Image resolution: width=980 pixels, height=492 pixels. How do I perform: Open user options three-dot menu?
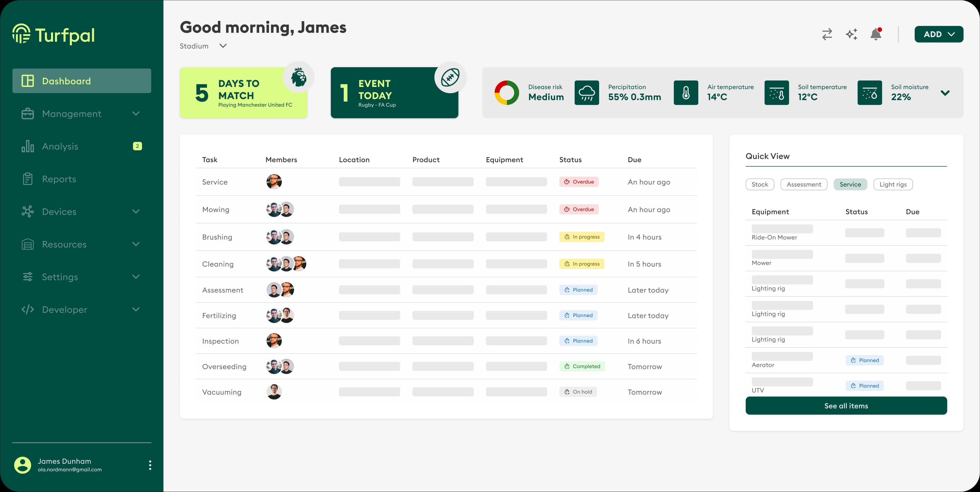tap(150, 465)
